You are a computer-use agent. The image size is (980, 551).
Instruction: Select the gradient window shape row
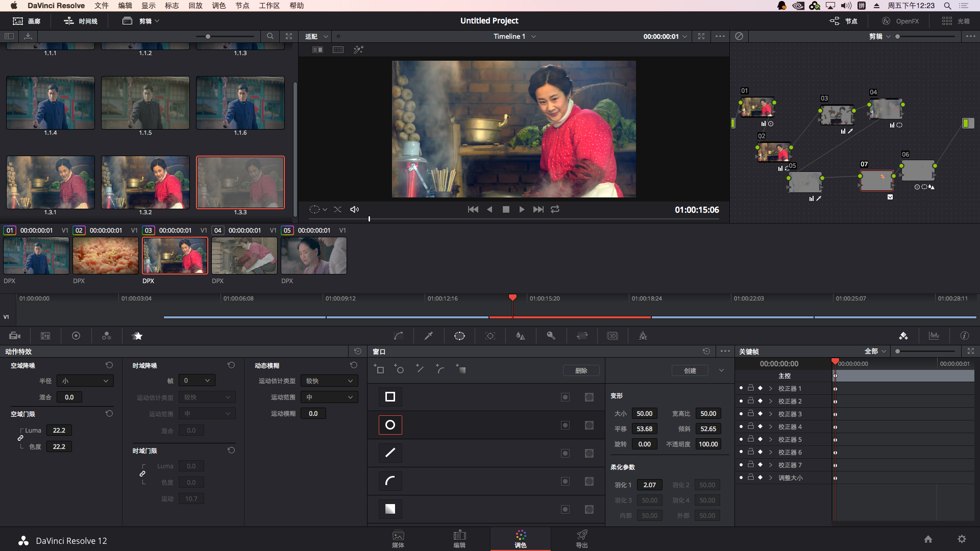pos(390,509)
